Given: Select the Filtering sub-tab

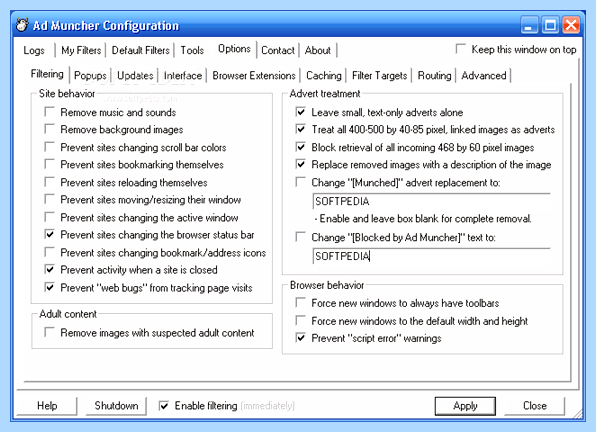Looking at the screenshot, I should click(47, 73).
